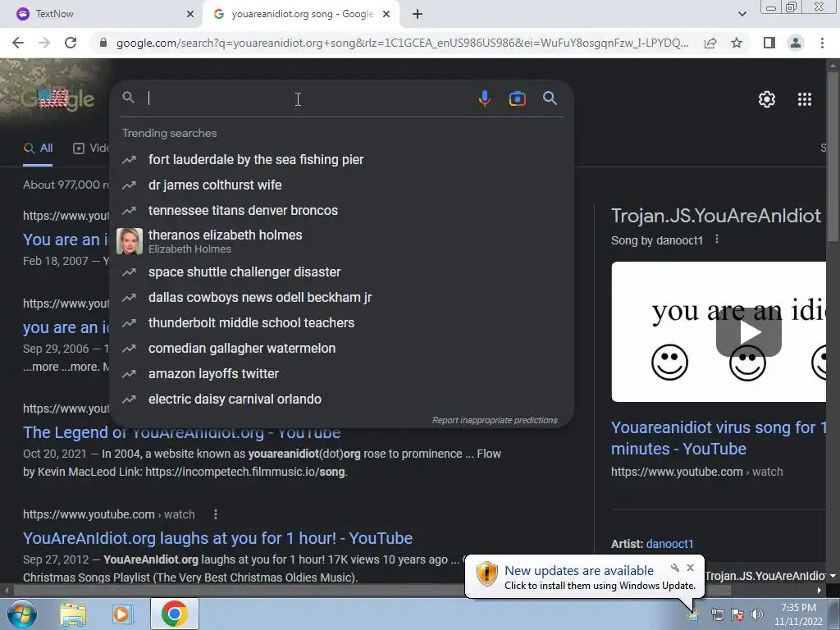Image resolution: width=840 pixels, height=630 pixels.
Task: Click the browser forward arrow
Action: click(x=44, y=43)
